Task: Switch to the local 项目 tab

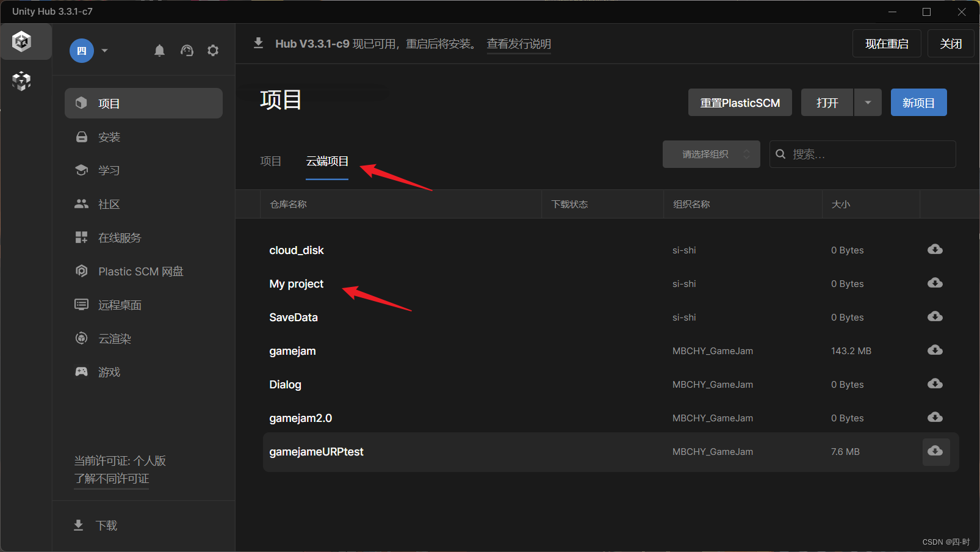Action: pyautogui.click(x=271, y=161)
